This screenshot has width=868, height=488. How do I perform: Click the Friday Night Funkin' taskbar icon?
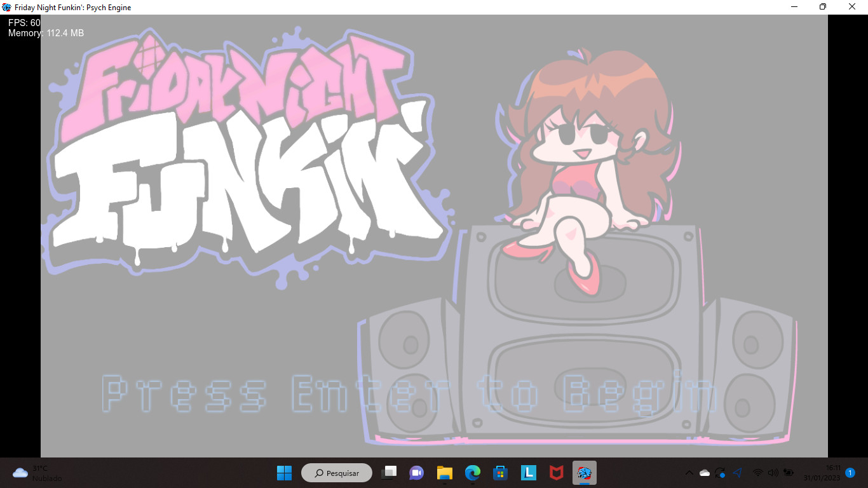pos(585,473)
